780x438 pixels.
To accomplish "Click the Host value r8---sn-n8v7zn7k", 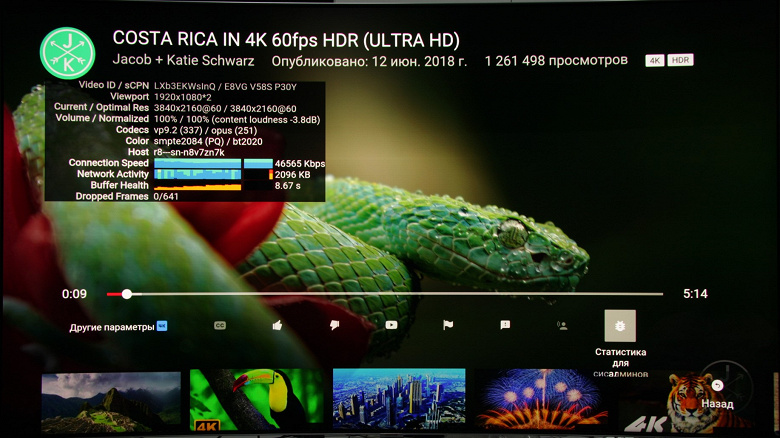I will pyautogui.click(x=189, y=152).
